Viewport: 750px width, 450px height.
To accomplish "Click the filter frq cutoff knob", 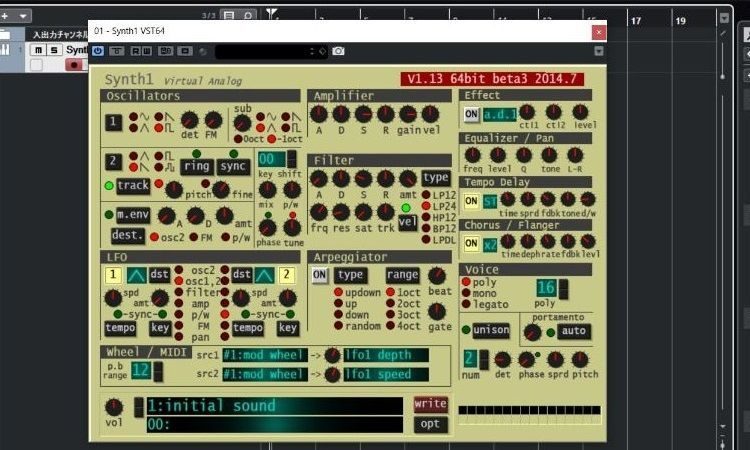I will point(319,212).
